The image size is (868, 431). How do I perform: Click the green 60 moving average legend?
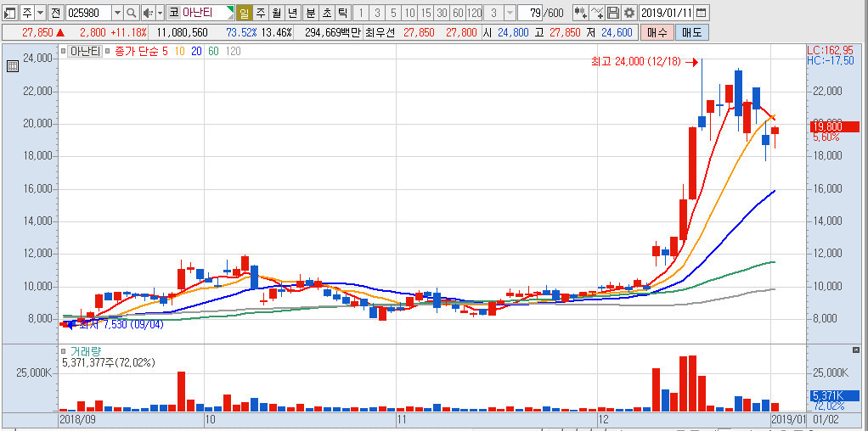click(x=213, y=52)
